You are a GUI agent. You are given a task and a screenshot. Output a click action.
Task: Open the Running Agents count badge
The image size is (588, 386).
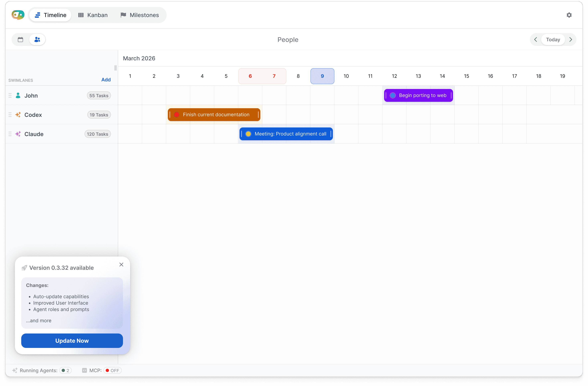coord(65,370)
